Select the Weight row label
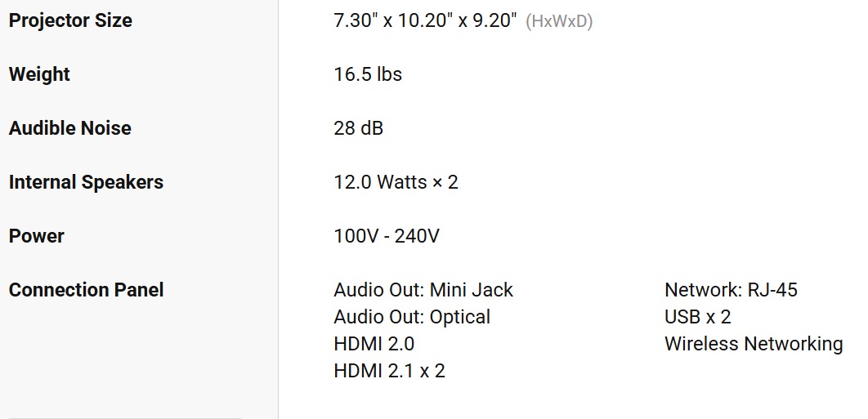Screen dimensions: 868x419 (39, 74)
